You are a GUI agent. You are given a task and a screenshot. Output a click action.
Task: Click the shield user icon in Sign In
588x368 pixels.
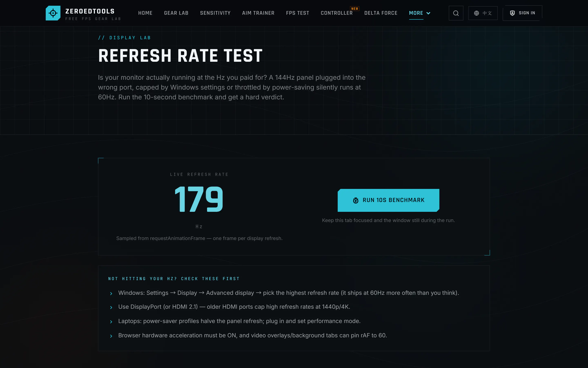click(512, 13)
